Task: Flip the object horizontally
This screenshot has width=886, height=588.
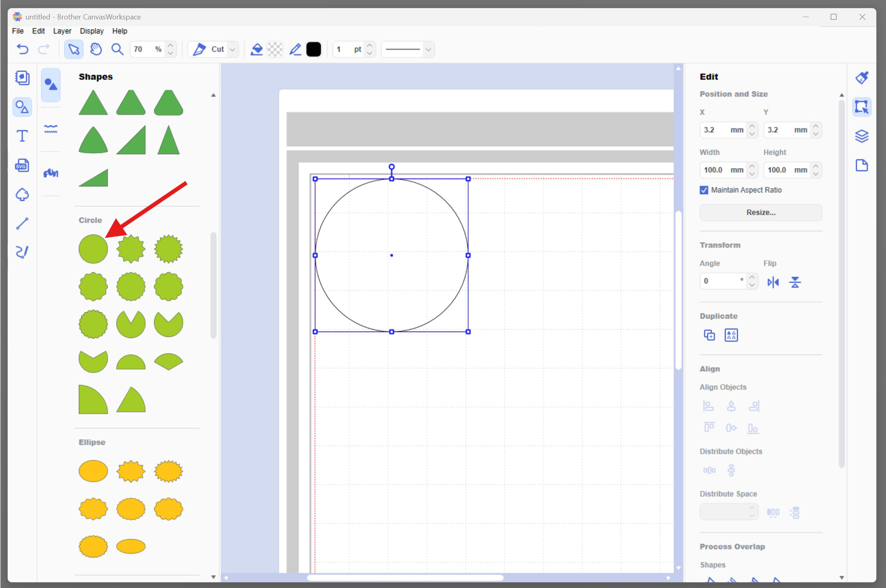Action: pyautogui.click(x=773, y=282)
